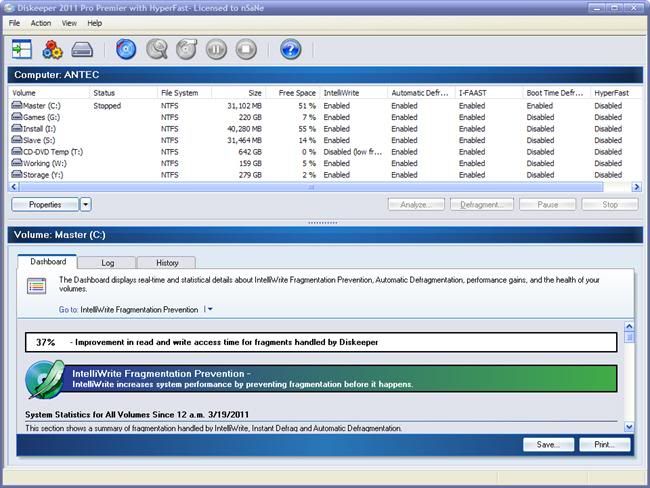Open the View menu

click(x=69, y=23)
